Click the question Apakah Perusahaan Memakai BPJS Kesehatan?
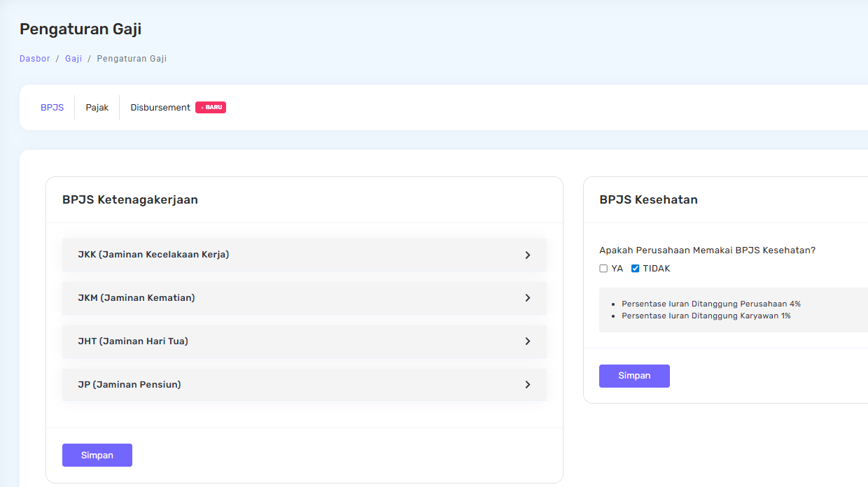 [x=708, y=250]
